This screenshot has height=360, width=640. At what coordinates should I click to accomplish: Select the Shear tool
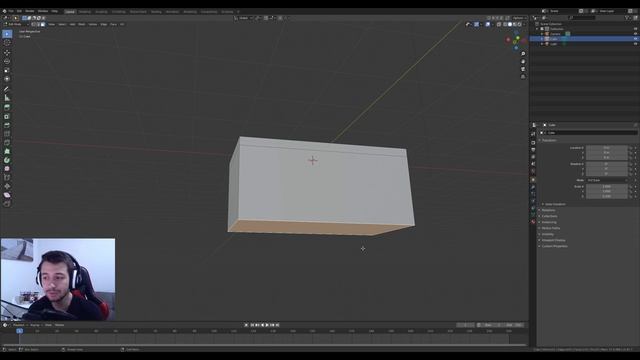click(7, 195)
